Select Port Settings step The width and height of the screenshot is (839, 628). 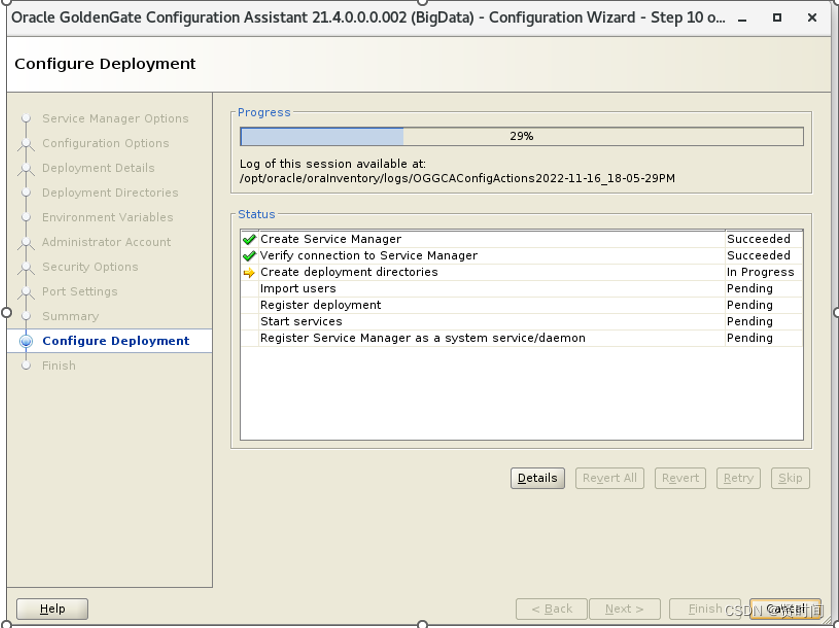[x=80, y=291]
